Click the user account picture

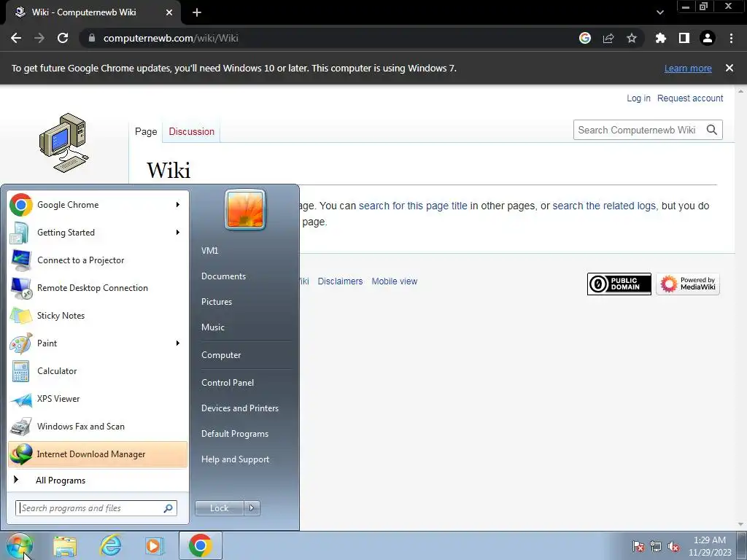pyautogui.click(x=245, y=210)
